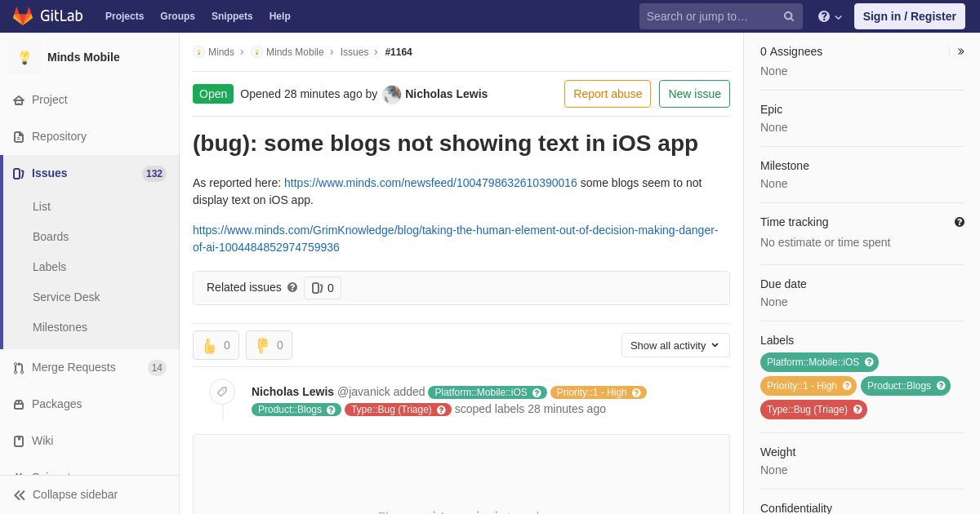Click Nicholas Lewis author name in header
This screenshot has width=980, height=514.
pos(446,94)
